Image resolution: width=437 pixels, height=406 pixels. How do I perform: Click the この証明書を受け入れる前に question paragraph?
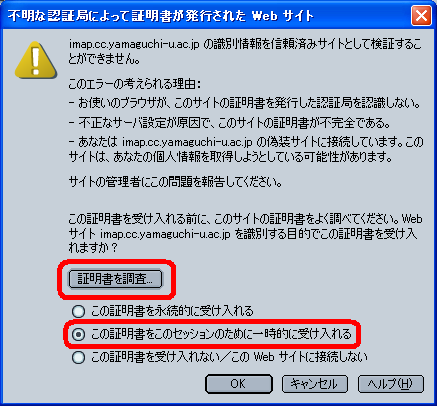click(x=245, y=233)
